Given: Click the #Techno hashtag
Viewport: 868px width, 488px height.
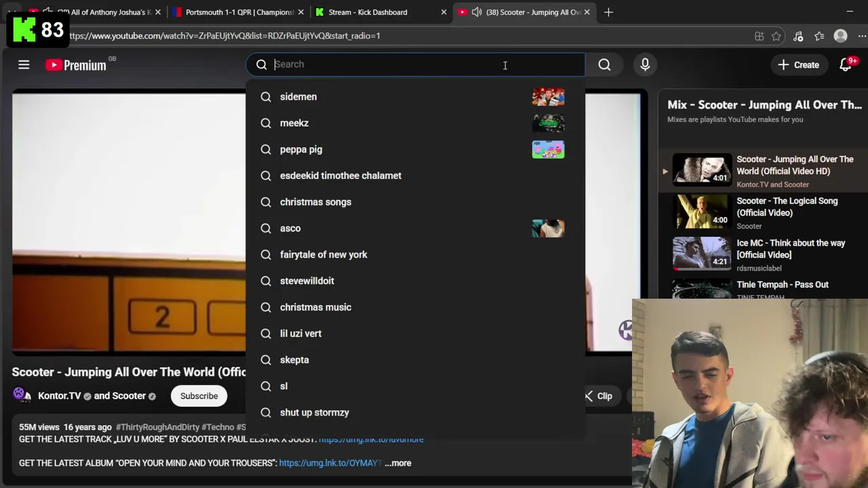Looking at the screenshot, I should [x=218, y=427].
